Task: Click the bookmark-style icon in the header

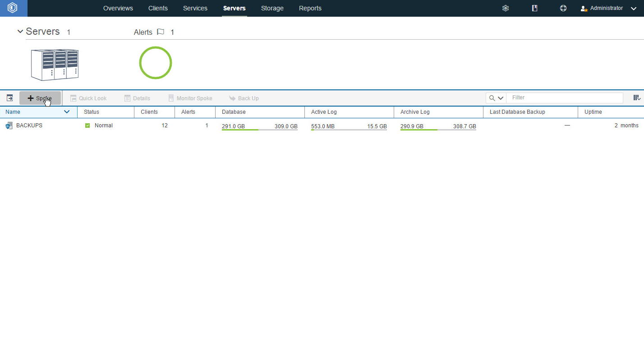Action: pos(534,8)
